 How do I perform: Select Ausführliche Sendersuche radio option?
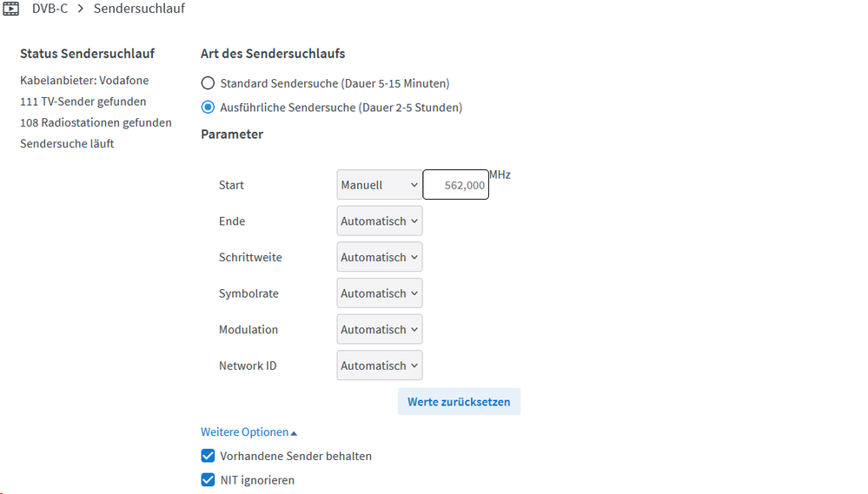click(208, 108)
